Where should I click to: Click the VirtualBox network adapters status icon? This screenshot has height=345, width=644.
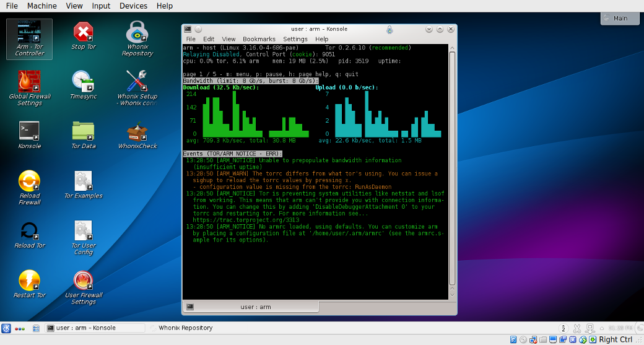click(533, 339)
